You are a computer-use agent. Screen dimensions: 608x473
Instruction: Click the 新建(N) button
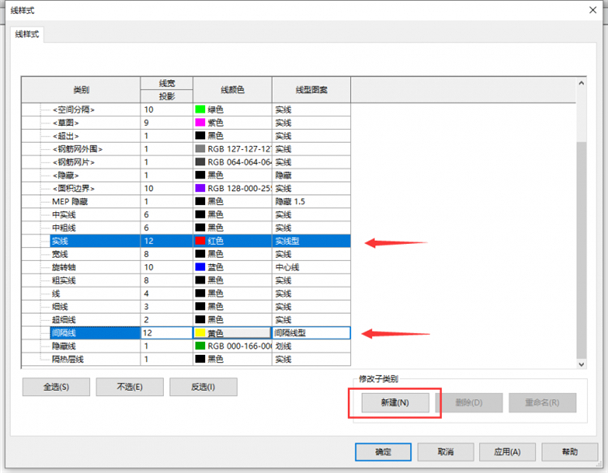[395, 402]
